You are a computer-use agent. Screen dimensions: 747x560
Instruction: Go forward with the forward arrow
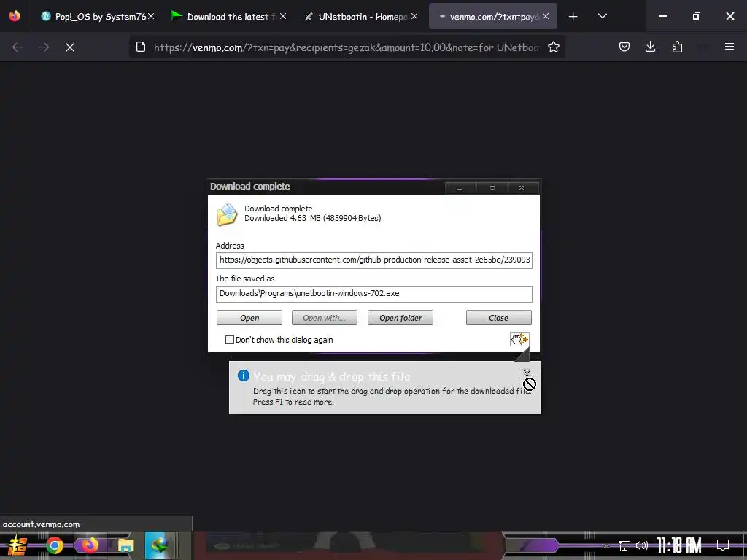point(44,47)
